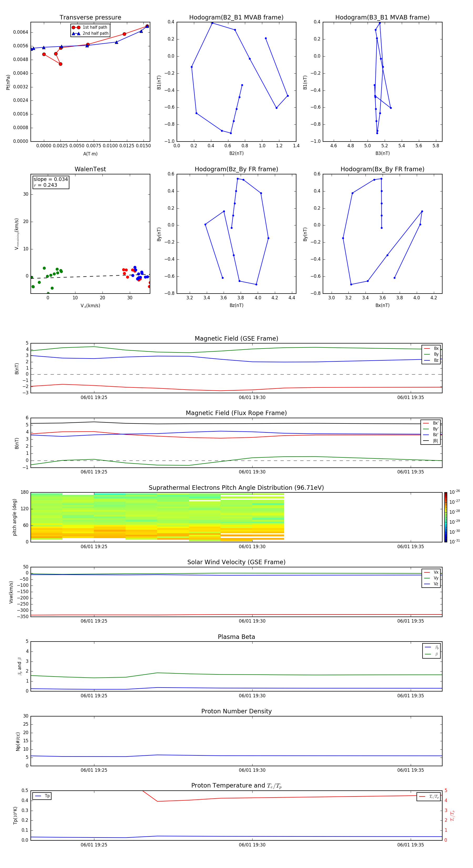Click the |B| legend entry in flux rope frame

[431, 441]
